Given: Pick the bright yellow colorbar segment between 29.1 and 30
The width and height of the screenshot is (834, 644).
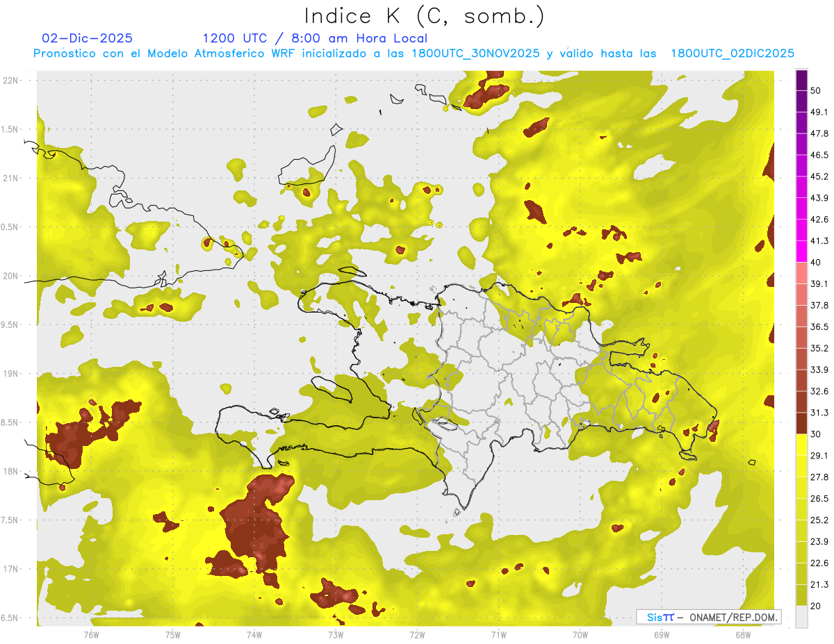Looking at the screenshot, I should point(801,445).
